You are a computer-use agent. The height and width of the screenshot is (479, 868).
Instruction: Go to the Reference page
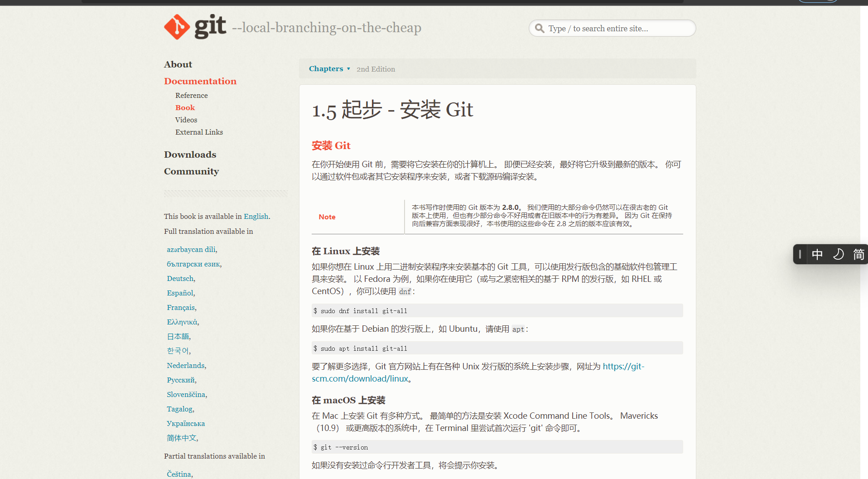coord(192,95)
